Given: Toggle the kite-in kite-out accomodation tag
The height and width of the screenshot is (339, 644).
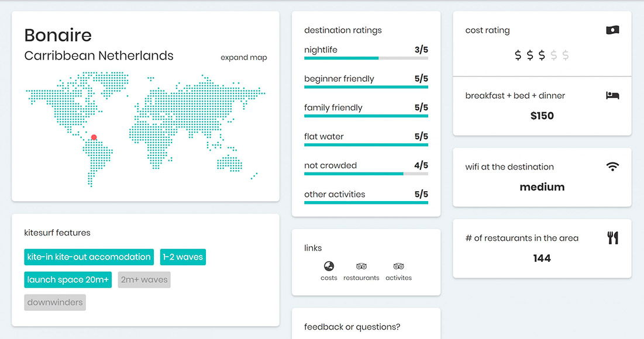Looking at the screenshot, I should coord(89,257).
